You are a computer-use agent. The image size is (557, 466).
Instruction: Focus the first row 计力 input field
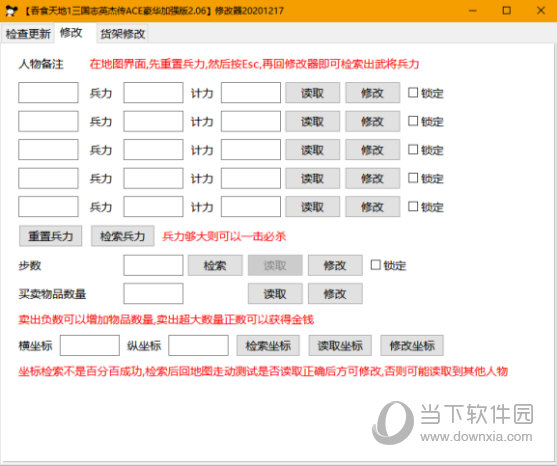click(x=251, y=93)
